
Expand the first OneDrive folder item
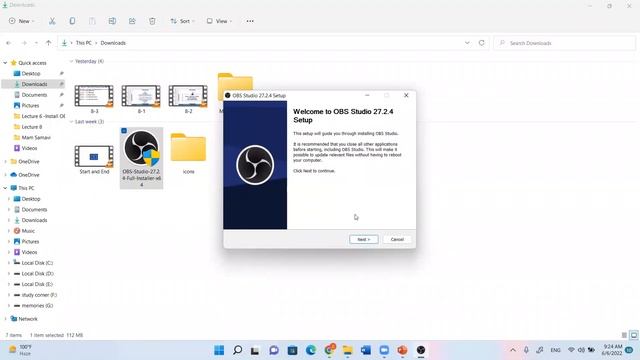5,162
